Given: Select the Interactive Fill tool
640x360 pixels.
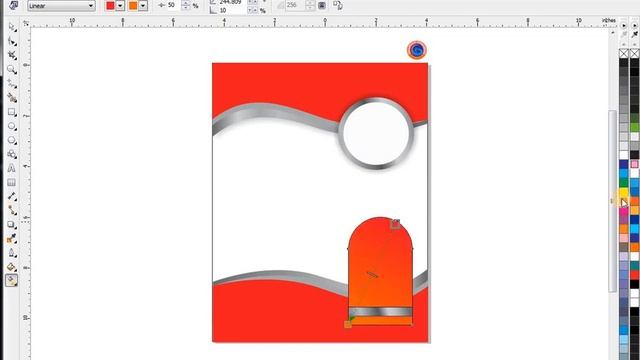Looking at the screenshot, I should pyautogui.click(x=12, y=280).
